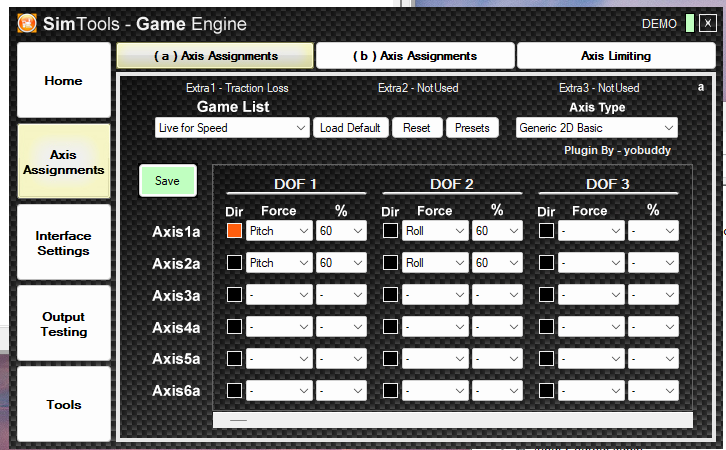The height and width of the screenshot is (450, 726).
Task: Expand the Game List dropdown
Action: [232, 128]
